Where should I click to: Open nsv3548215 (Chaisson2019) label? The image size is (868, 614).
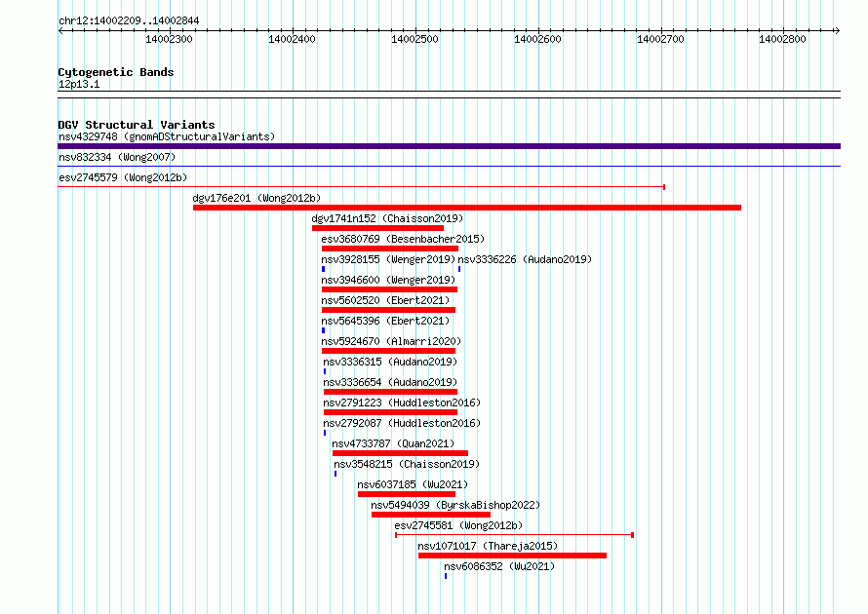[x=407, y=464]
